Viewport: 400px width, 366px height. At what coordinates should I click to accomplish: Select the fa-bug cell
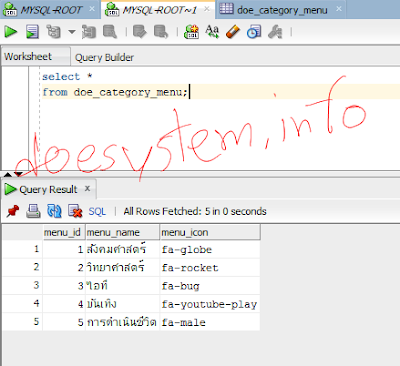(210, 286)
